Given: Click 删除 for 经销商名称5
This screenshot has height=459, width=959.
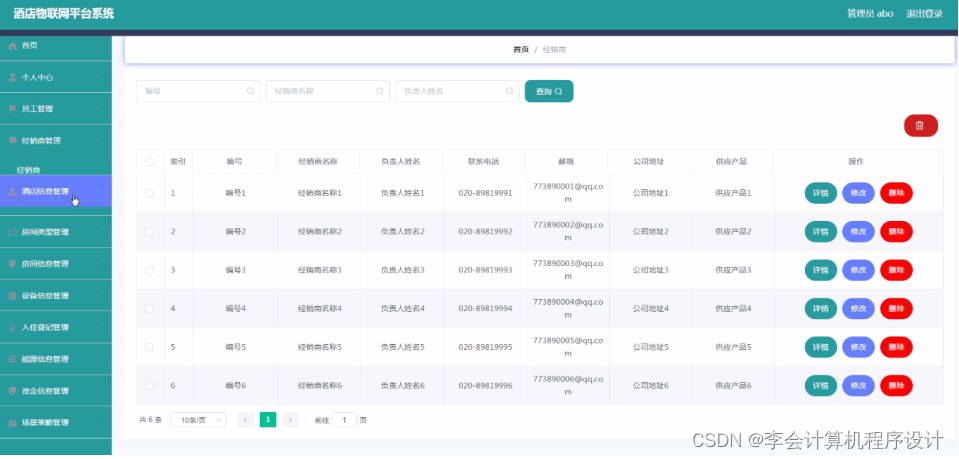Looking at the screenshot, I should [896, 347].
